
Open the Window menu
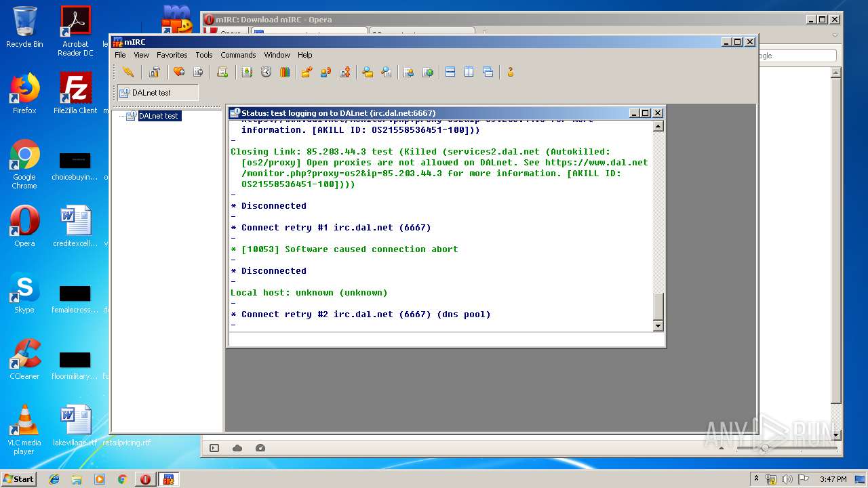277,55
